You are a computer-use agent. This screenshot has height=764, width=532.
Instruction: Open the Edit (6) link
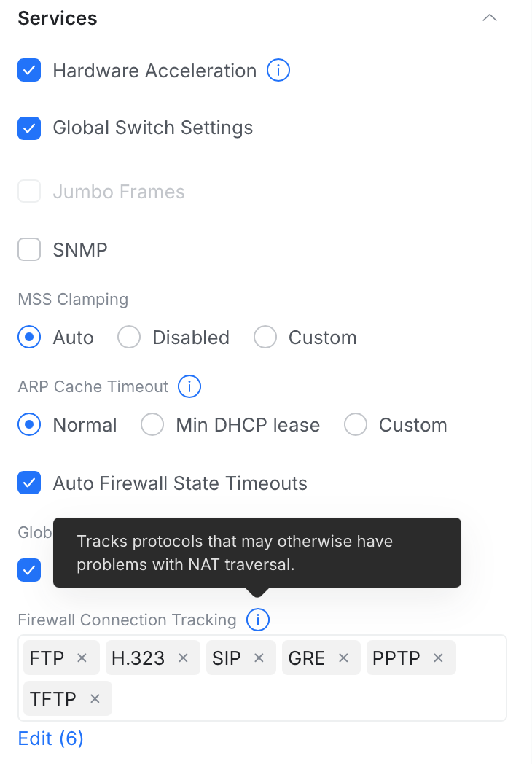pyautogui.click(x=51, y=738)
